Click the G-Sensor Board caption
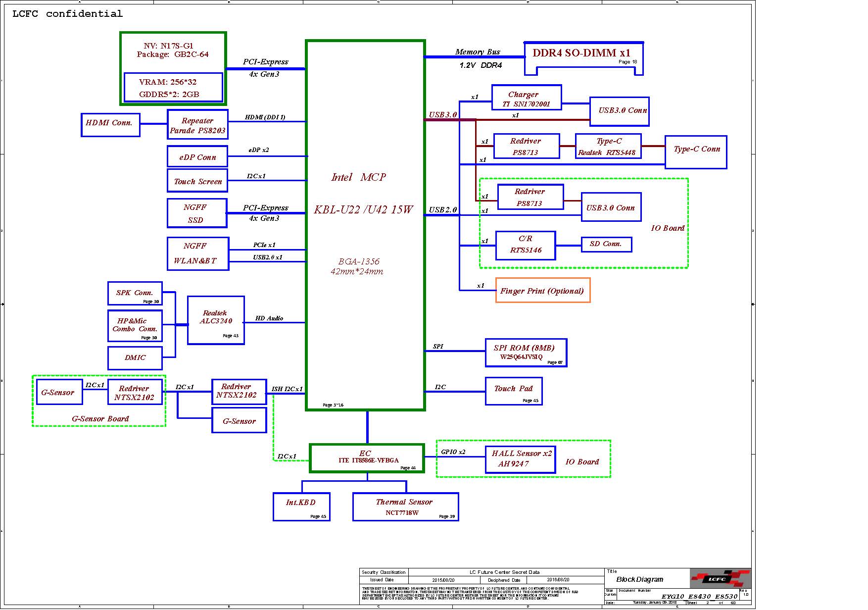 pyautogui.click(x=100, y=418)
